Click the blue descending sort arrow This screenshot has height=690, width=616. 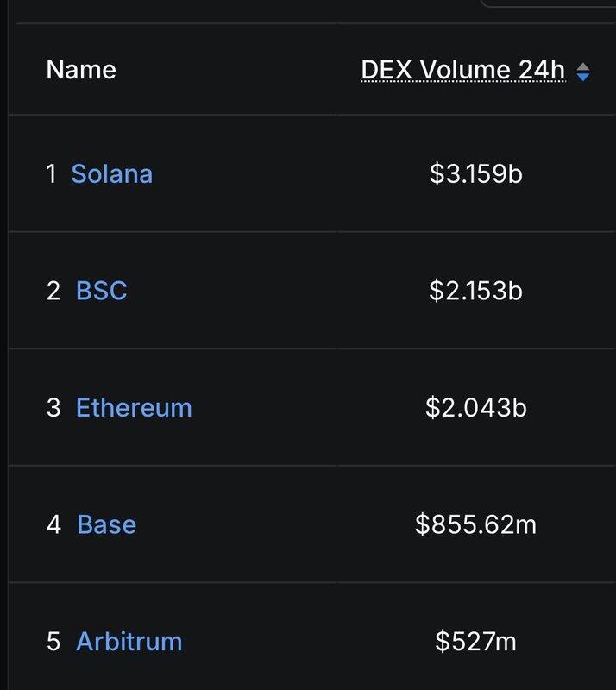pyautogui.click(x=583, y=77)
